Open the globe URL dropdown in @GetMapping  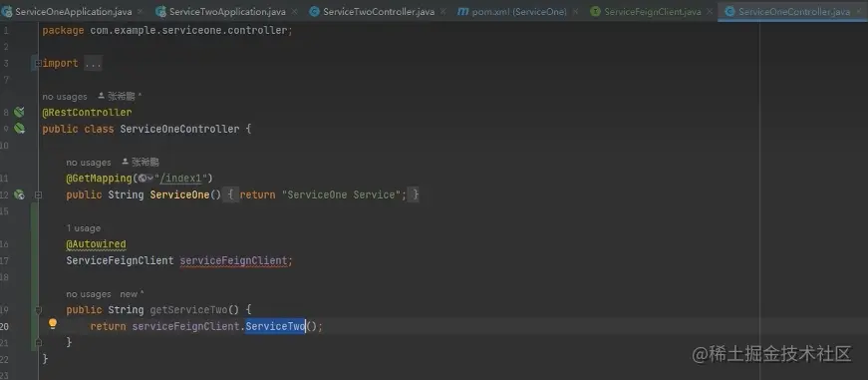click(x=145, y=179)
